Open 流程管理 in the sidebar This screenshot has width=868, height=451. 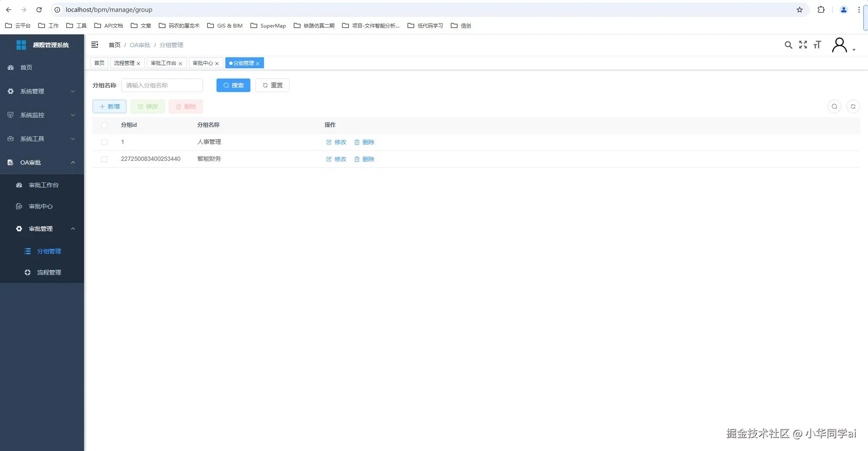coord(42,272)
